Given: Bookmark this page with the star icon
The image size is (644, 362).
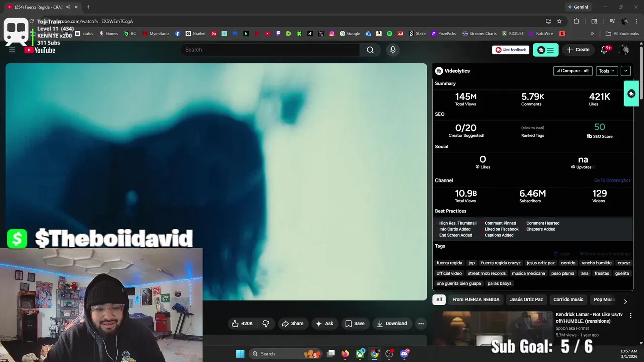Looking at the screenshot, I should pyautogui.click(x=559, y=21).
